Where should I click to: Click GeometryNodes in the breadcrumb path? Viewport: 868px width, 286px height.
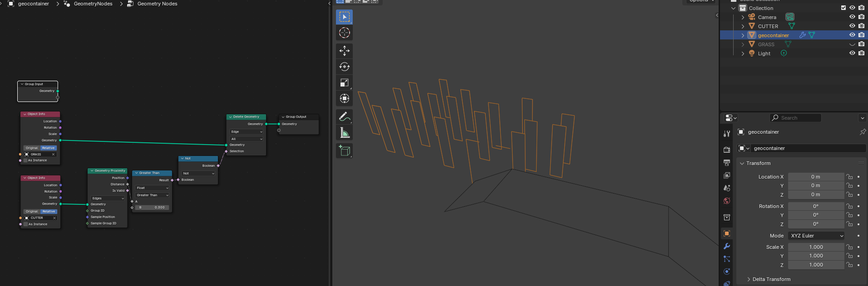[x=93, y=4]
